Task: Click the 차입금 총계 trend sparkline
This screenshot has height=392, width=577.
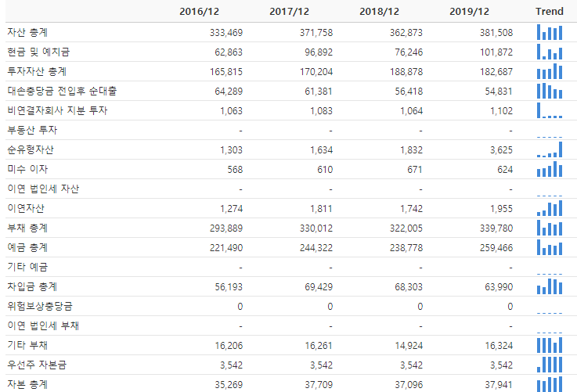Action: [x=550, y=286]
